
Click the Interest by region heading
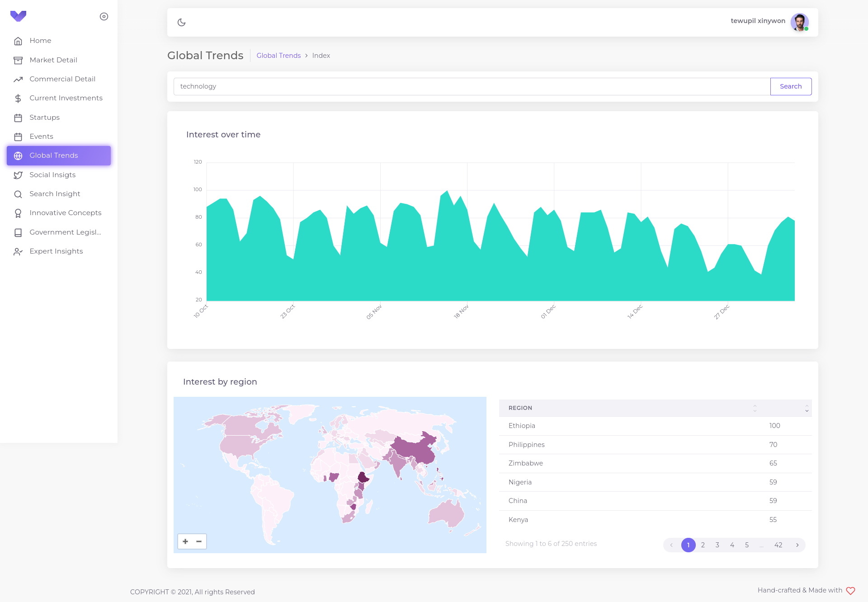click(220, 382)
